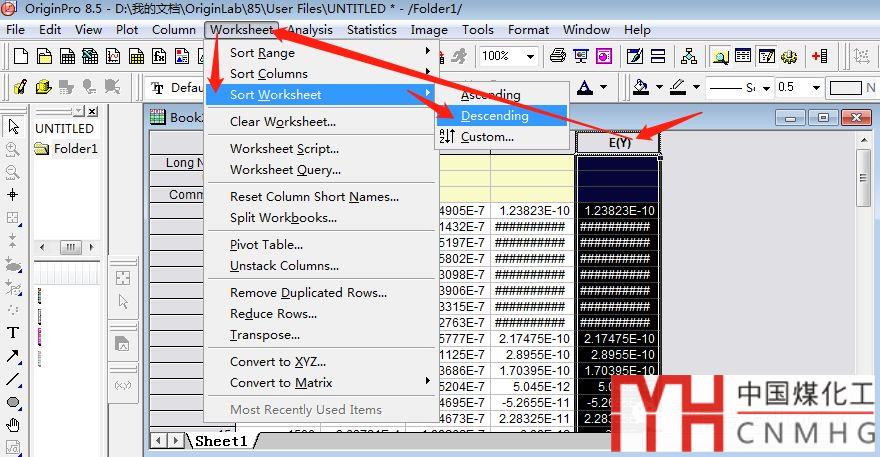Select Pivot Table... entry
The height and width of the screenshot is (457, 880).
[323, 245]
